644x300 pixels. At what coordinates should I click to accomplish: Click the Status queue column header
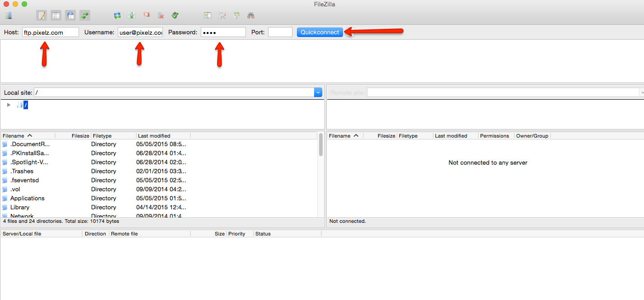287,234
